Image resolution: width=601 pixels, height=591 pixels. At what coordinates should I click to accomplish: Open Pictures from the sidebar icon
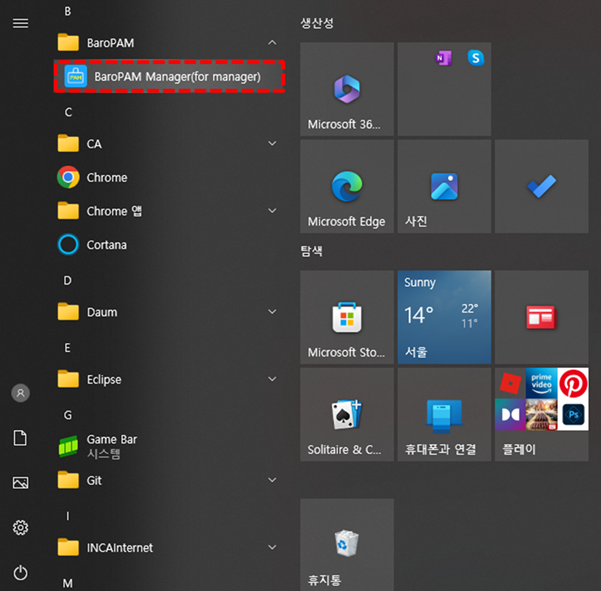pyautogui.click(x=20, y=483)
